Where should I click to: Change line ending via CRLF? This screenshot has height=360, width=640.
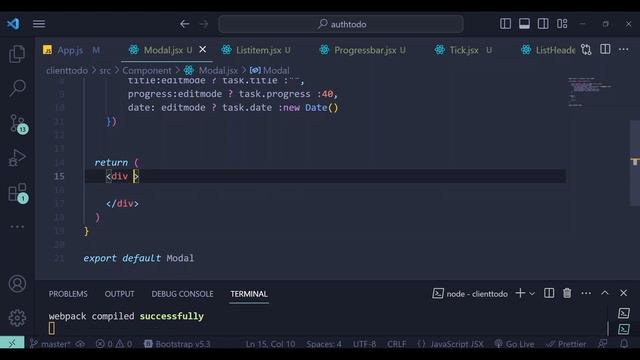pos(397,344)
